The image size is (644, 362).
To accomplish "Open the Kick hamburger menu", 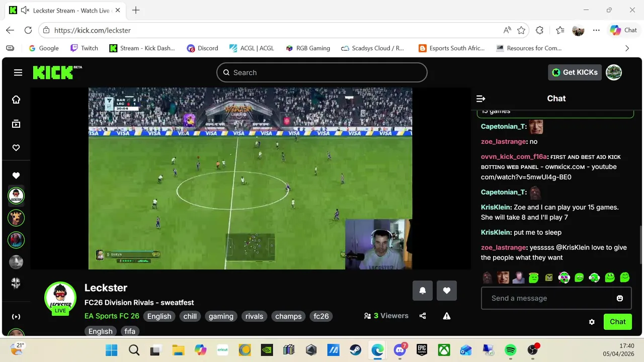I will [x=18, y=72].
